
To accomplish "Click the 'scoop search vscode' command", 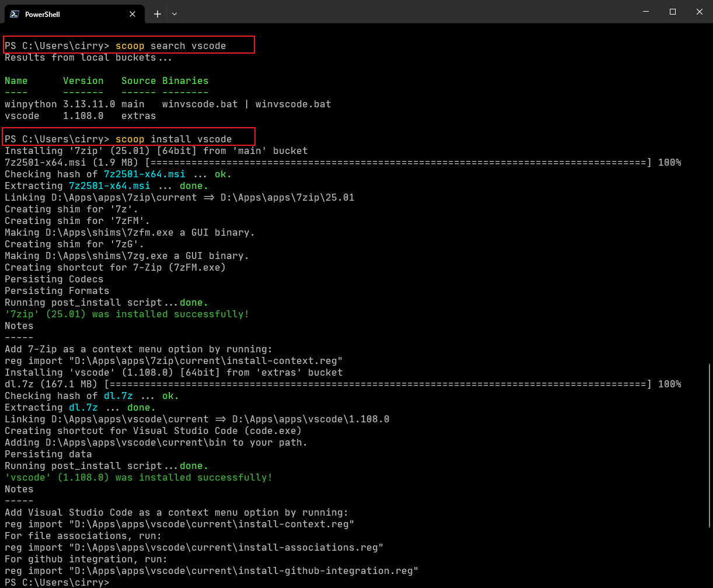I will [170, 45].
